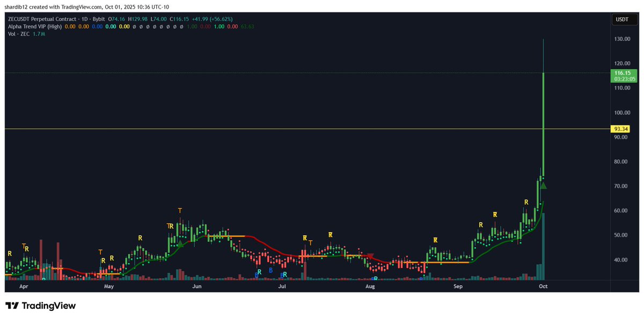Click the tallest volume bar at October
The height and width of the screenshot is (319, 644).
pyautogui.click(x=543, y=247)
